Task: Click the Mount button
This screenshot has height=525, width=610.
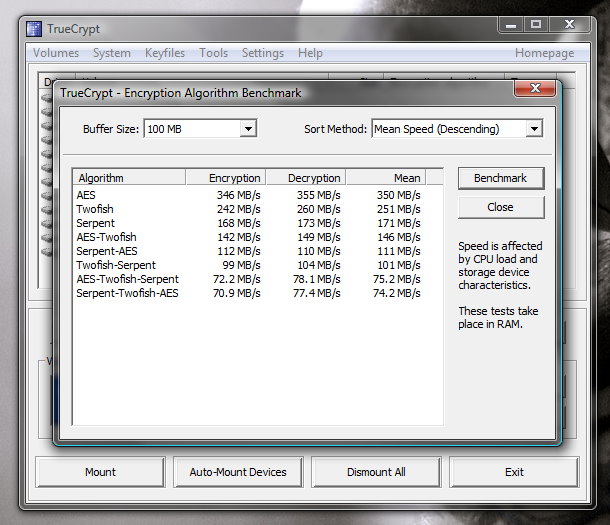Action: pos(100,472)
